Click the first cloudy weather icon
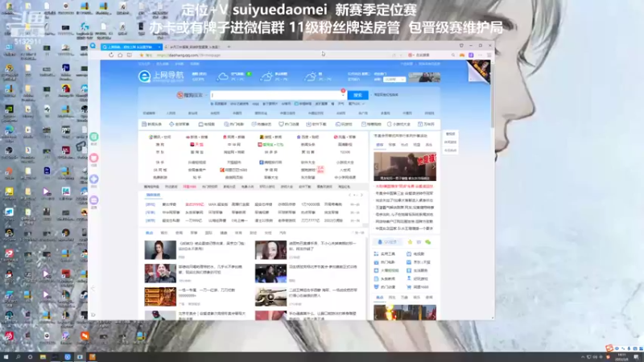The width and height of the screenshot is (644, 362). click(223, 76)
